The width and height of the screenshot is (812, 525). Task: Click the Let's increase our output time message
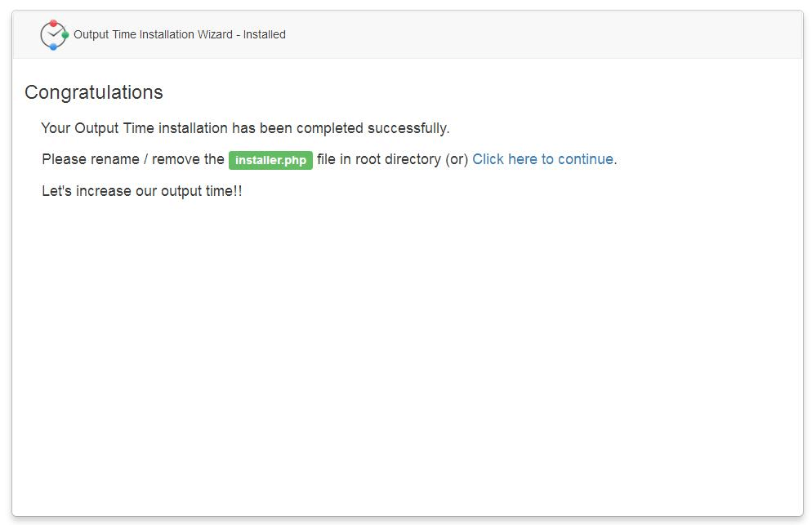142,191
